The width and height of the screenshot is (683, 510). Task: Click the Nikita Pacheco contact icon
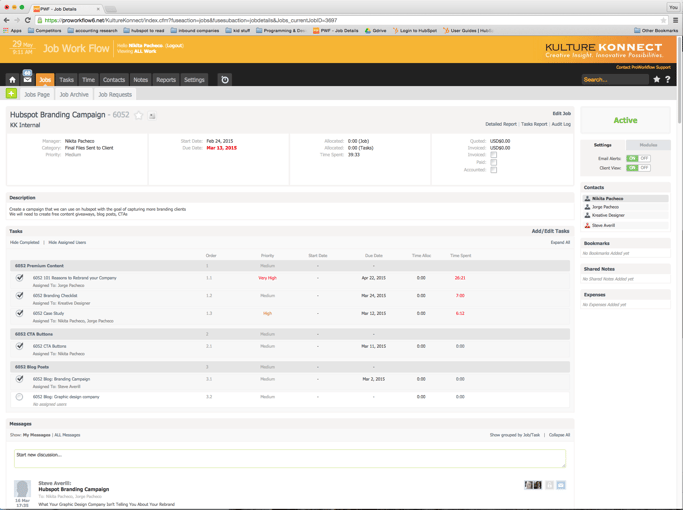[x=587, y=199]
